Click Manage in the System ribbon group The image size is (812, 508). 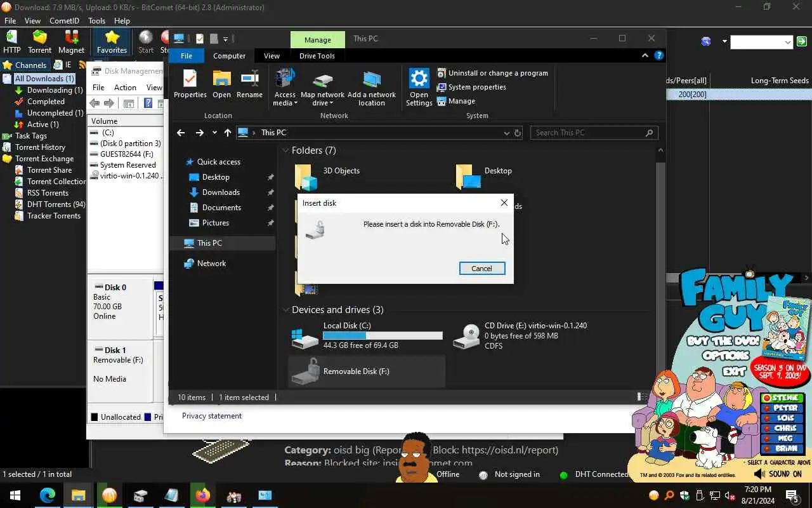coord(456,101)
